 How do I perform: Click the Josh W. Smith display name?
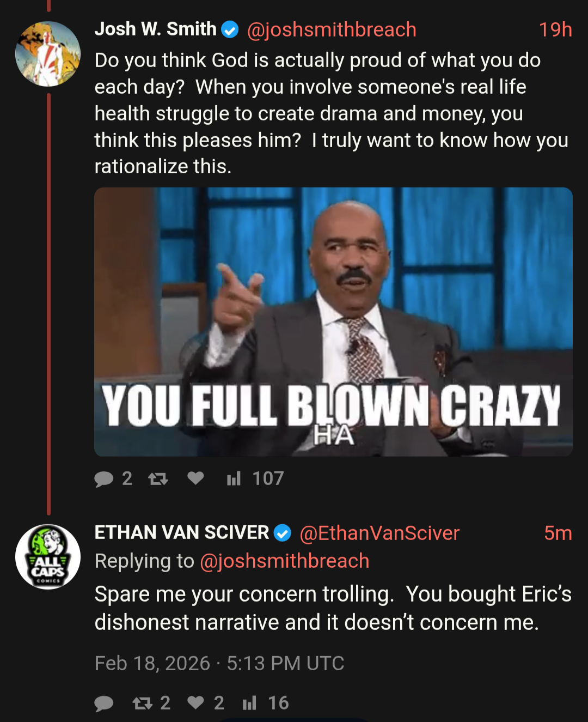(x=156, y=29)
